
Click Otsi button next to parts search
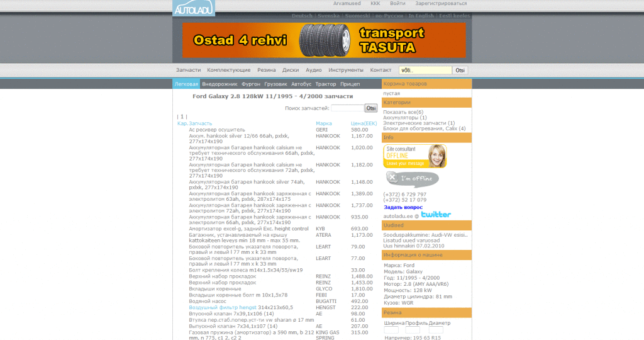(371, 108)
